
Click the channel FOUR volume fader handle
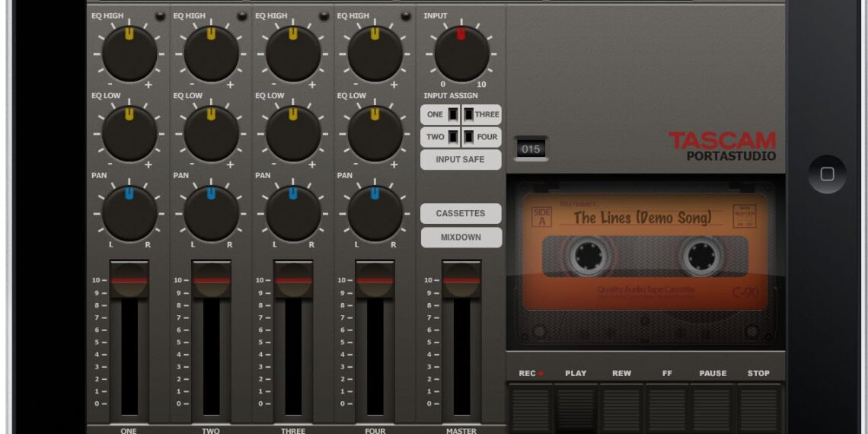pyautogui.click(x=375, y=279)
